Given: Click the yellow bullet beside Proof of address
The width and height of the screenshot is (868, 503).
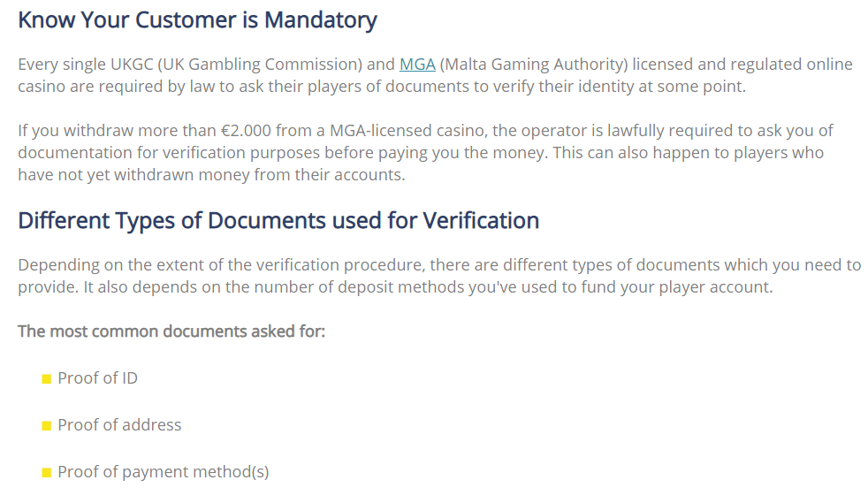Looking at the screenshot, I should point(47,425).
